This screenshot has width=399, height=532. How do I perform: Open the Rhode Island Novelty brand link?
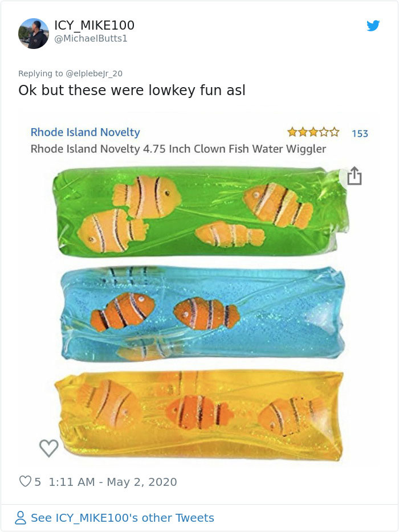click(85, 132)
